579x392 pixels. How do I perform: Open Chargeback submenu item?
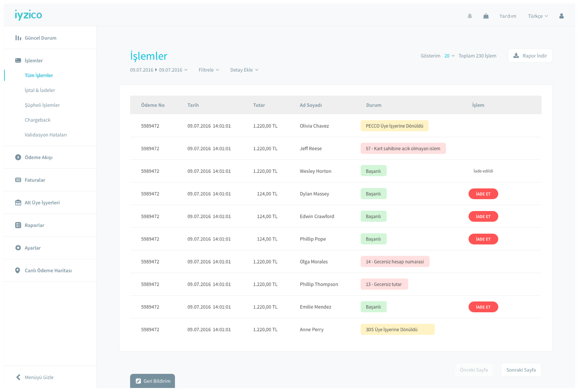[37, 120]
